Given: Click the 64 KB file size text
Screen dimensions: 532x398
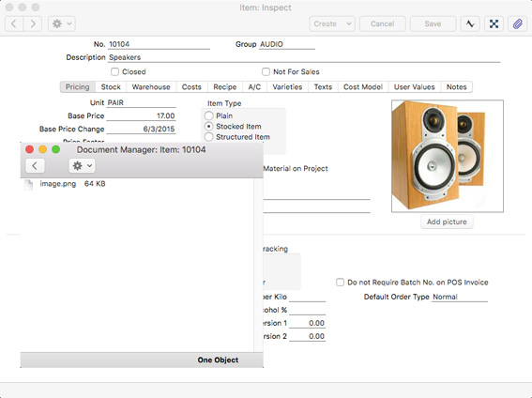Looking at the screenshot, I should [95, 184].
